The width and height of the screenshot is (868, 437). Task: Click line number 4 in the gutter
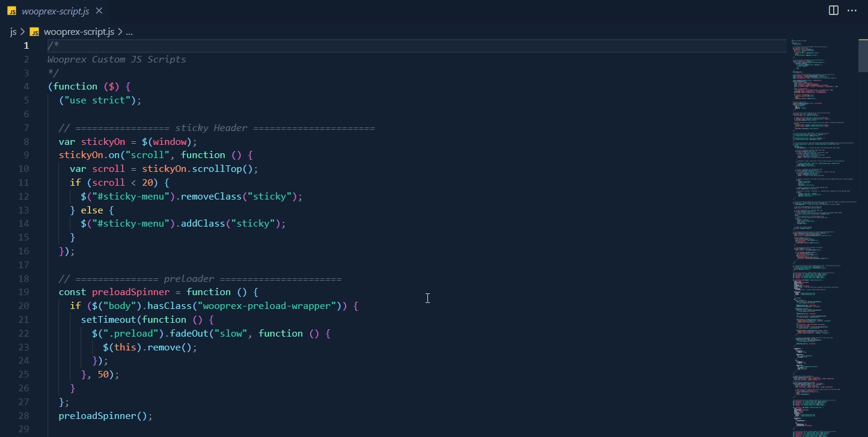tap(26, 87)
